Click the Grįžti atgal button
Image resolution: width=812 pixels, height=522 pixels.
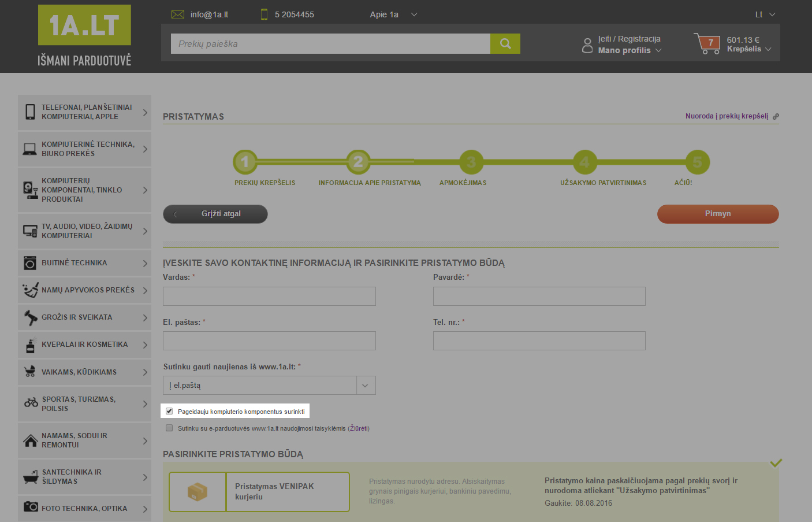(215, 214)
